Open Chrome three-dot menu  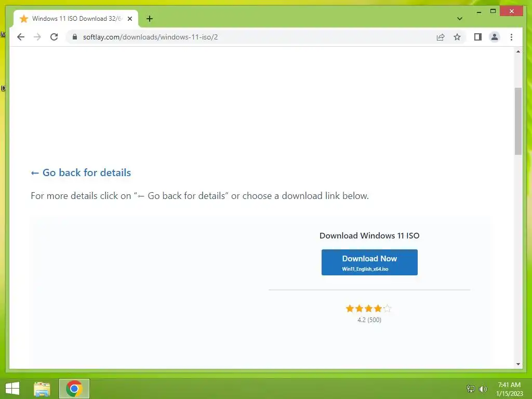[511, 37]
